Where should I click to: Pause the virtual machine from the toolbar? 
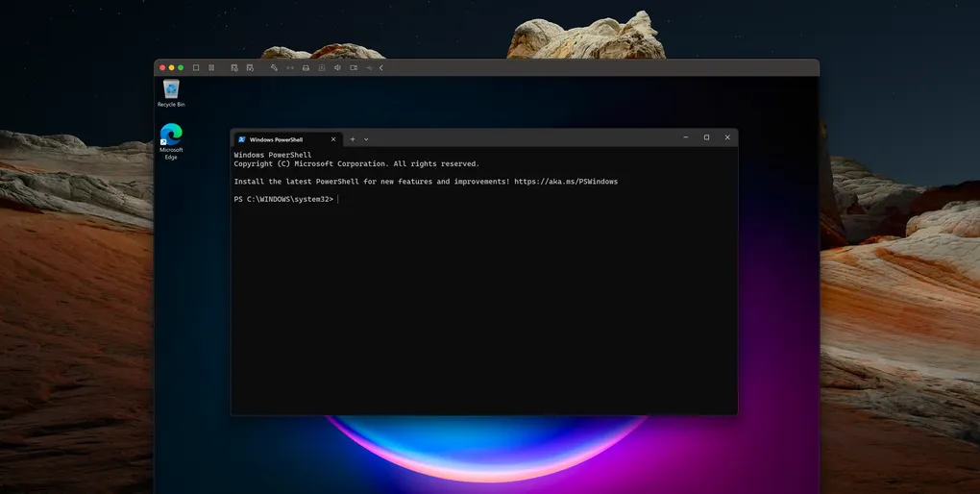[x=211, y=67]
